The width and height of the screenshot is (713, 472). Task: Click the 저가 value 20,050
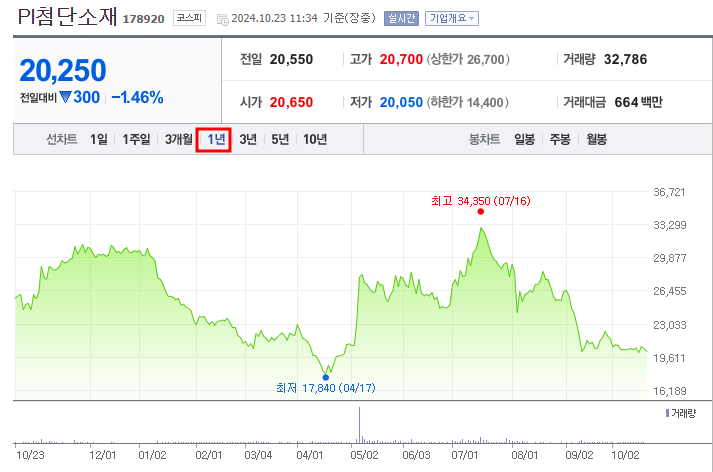(401, 102)
